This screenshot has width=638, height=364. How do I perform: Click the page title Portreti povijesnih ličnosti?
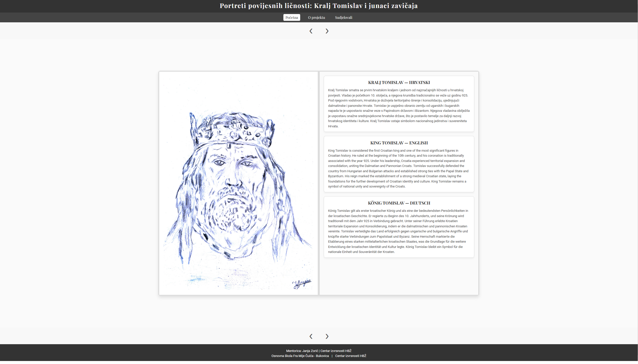(x=318, y=6)
